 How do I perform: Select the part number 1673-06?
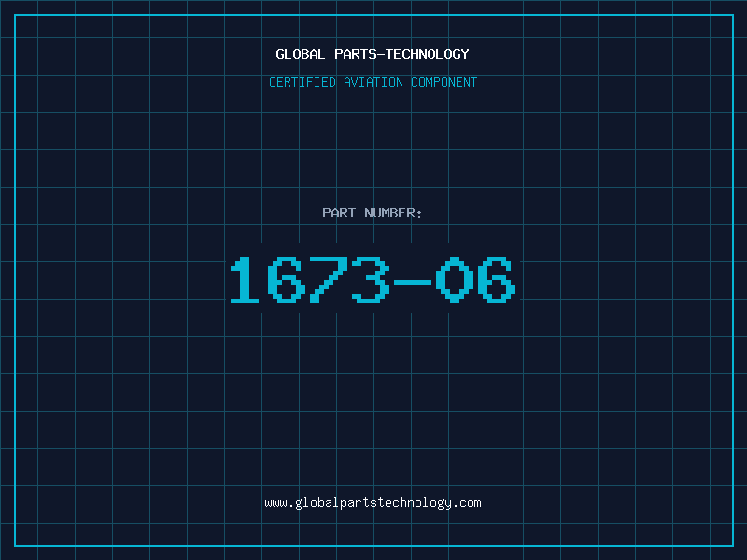point(373,279)
